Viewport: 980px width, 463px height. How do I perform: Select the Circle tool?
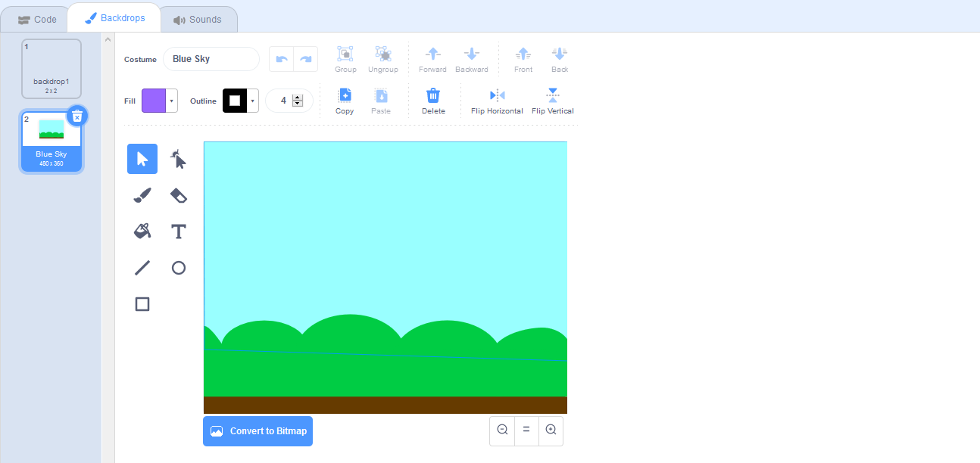pos(178,267)
